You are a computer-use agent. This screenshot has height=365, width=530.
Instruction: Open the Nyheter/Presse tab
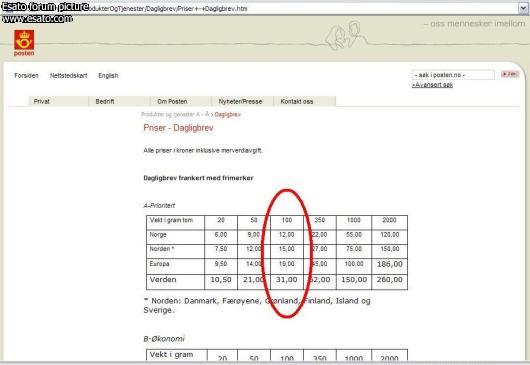tap(242, 101)
